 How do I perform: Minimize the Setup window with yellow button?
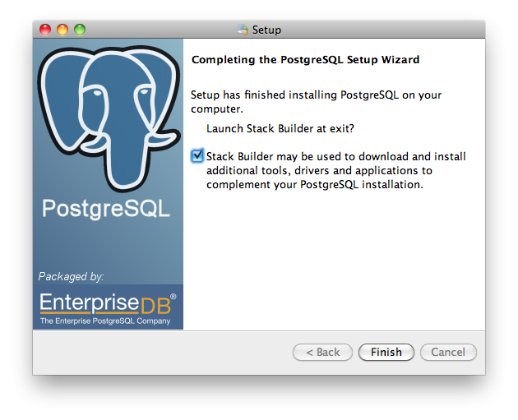point(62,30)
